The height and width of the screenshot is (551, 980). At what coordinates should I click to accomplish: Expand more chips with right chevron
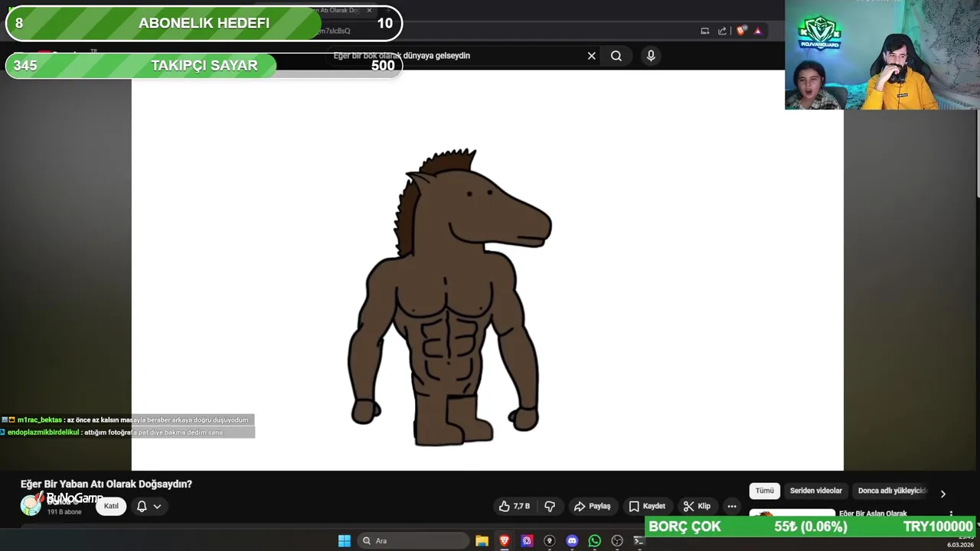[943, 494]
